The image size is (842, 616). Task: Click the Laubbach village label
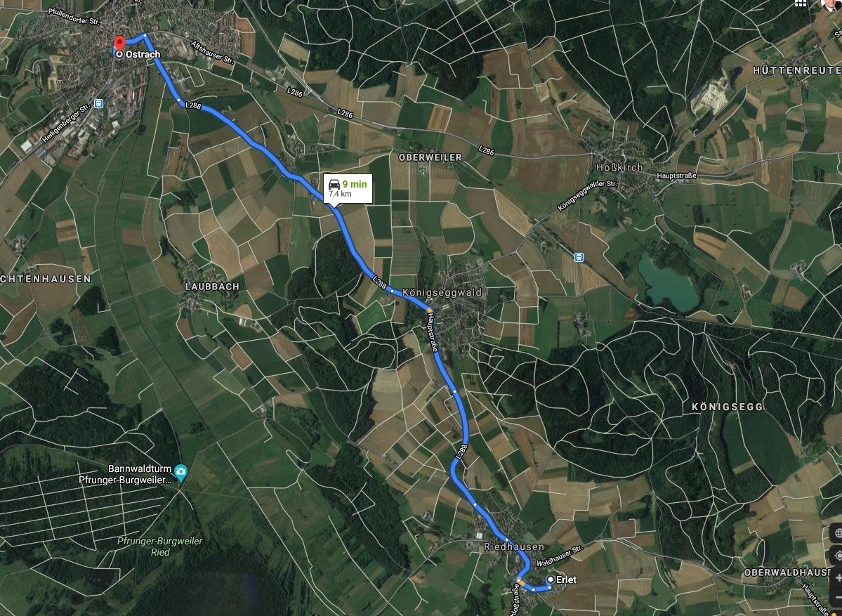tap(212, 287)
